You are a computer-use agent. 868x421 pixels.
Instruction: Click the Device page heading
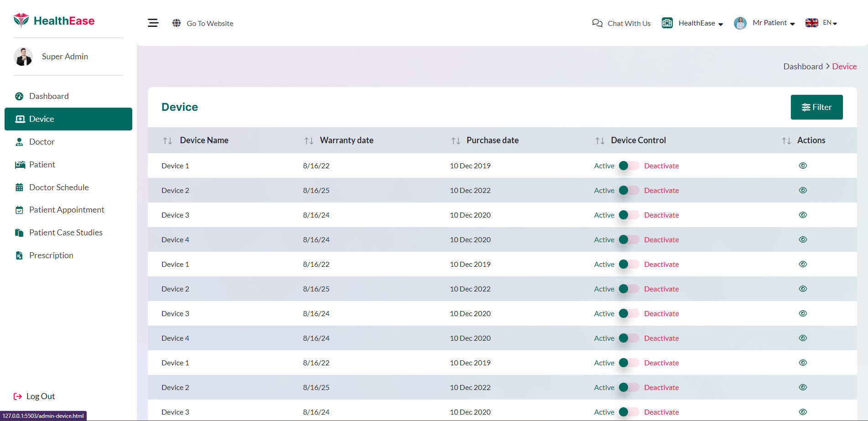coord(180,107)
